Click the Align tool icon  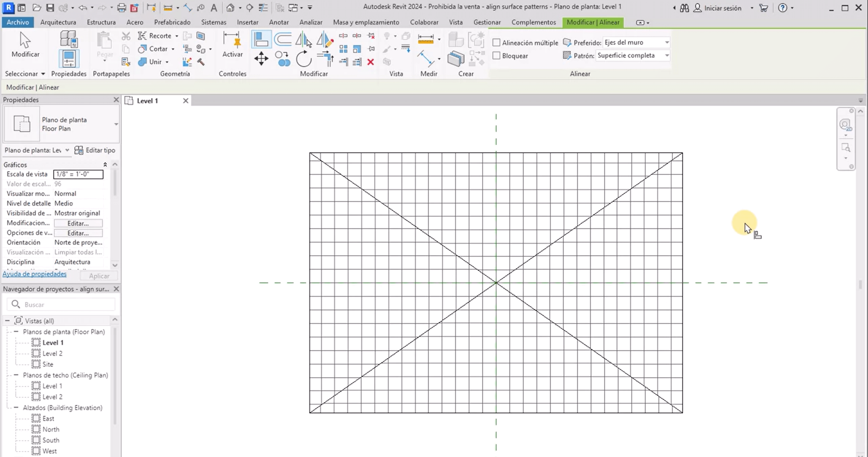(x=261, y=39)
